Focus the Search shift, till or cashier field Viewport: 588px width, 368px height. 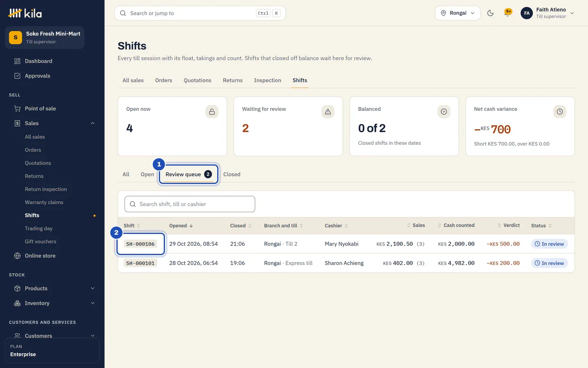point(190,204)
